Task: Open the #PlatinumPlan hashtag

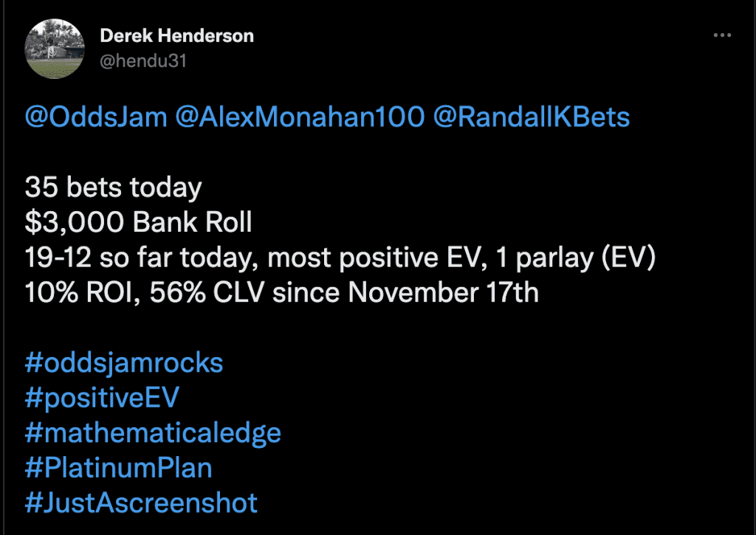Action: (119, 468)
